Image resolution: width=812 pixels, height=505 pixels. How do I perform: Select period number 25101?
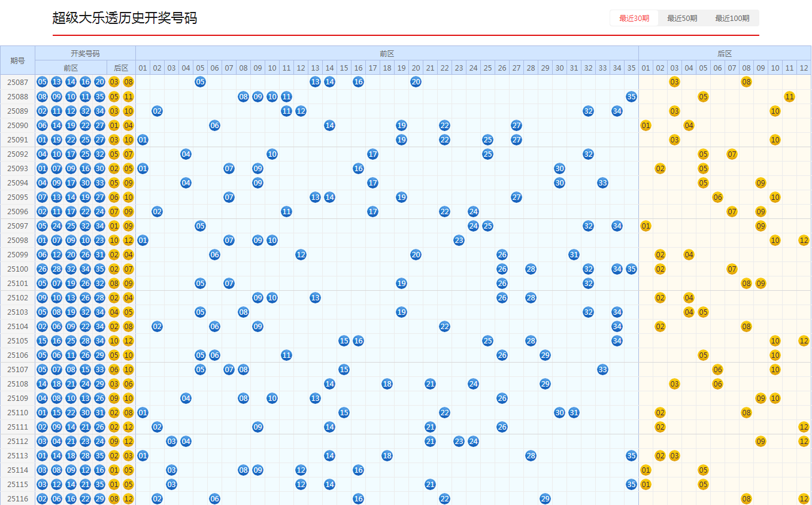pos(17,283)
